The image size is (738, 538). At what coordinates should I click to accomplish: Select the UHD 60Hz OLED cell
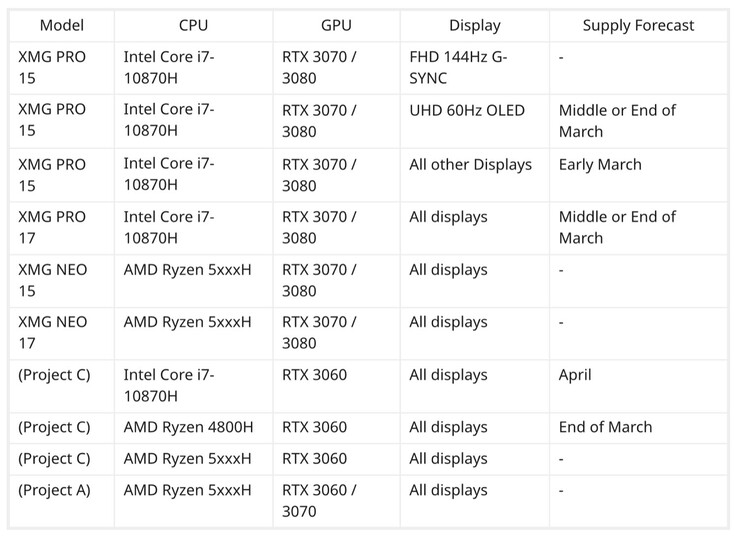point(466,110)
